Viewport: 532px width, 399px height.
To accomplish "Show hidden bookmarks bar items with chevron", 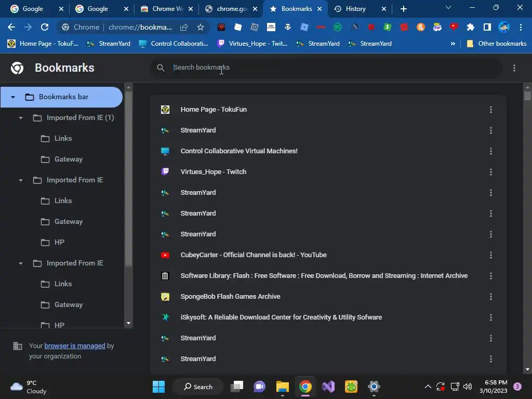I will coord(453,44).
